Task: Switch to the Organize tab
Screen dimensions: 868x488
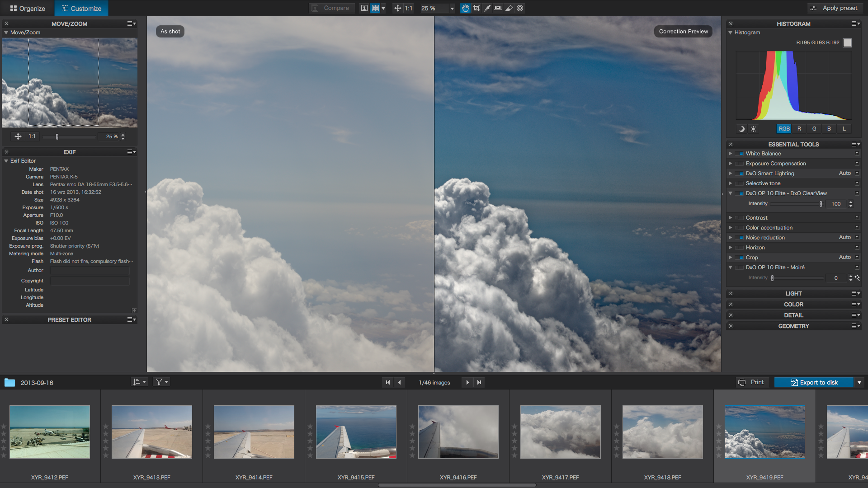Action: pos(28,8)
